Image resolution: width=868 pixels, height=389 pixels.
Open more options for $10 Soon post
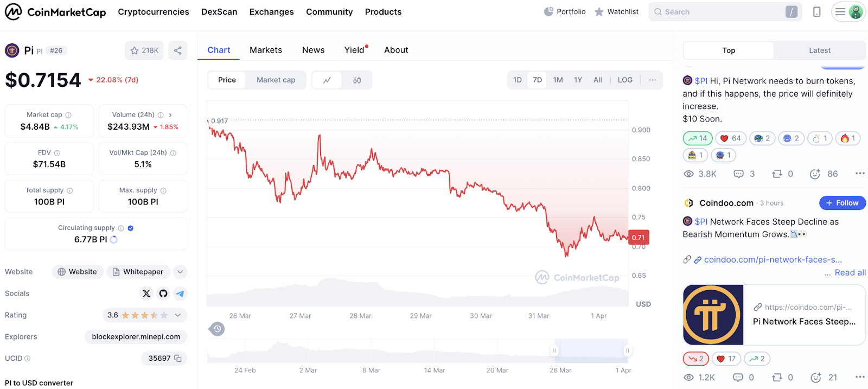pyautogui.click(x=859, y=174)
